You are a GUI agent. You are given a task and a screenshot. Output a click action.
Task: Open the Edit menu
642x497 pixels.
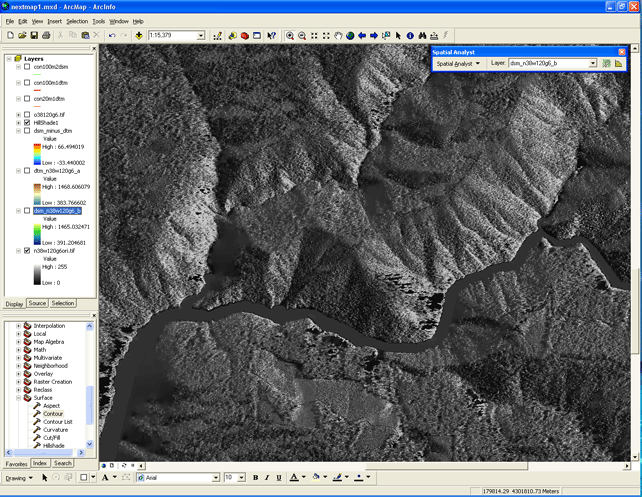pyautogui.click(x=23, y=21)
